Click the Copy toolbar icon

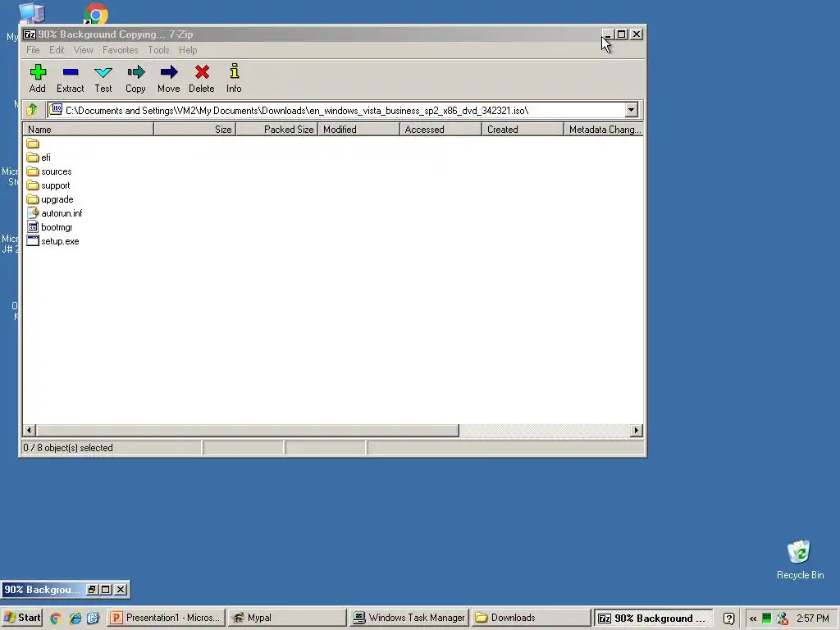click(x=135, y=78)
